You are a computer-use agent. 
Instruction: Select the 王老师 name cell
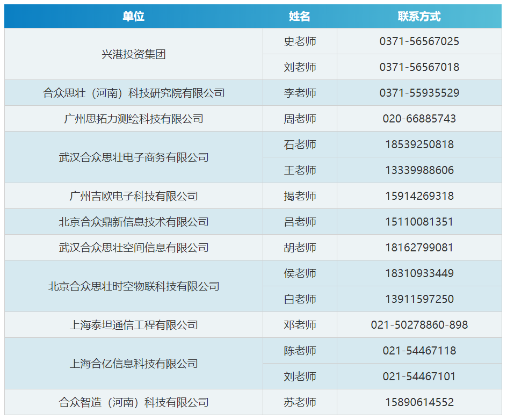tap(300, 170)
